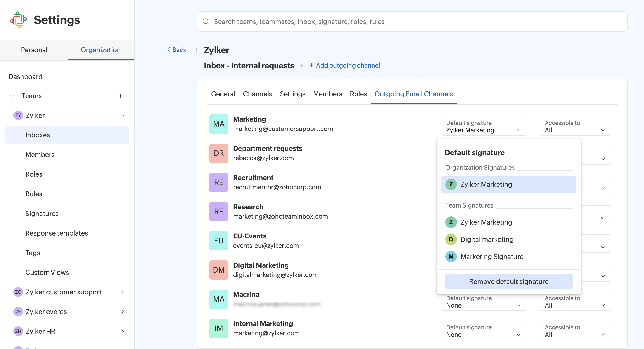Choose organization signature Zylker Marketing
644x349 pixels.
(x=509, y=184)
